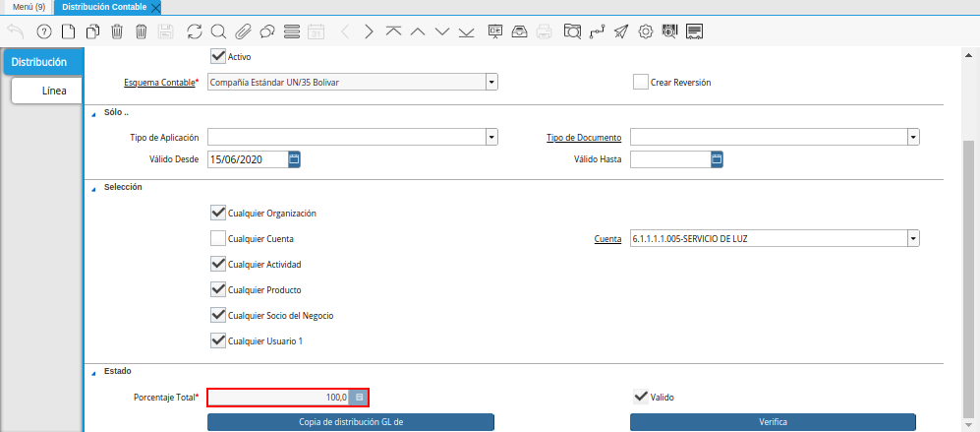Open the report presentation board icon
This screenshot has width=980, height=432.
pos(495,31)
